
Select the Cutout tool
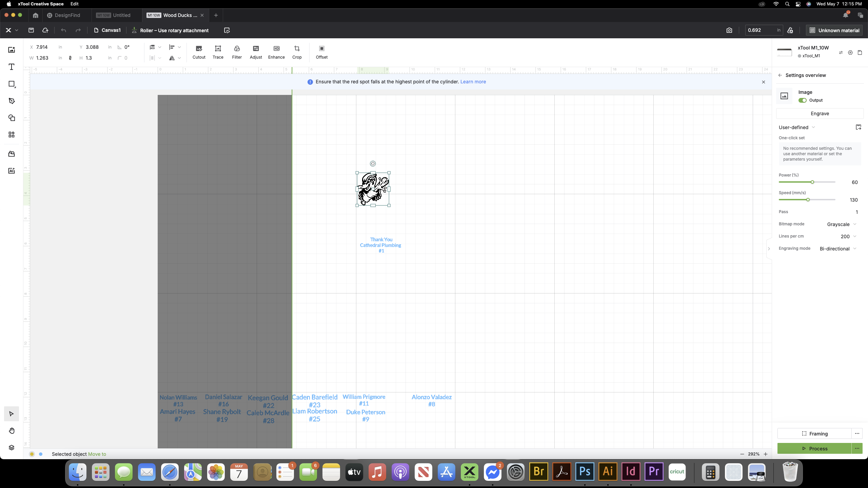(199, 52)
